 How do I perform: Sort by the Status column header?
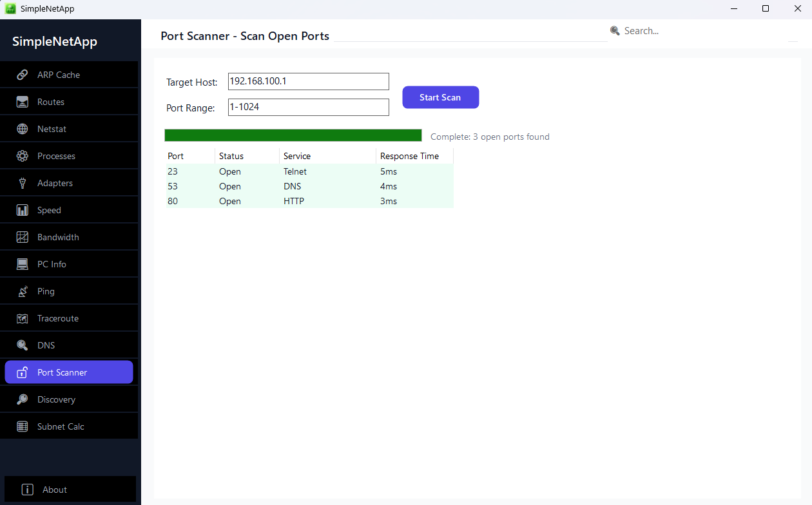[x=247, y=156]
